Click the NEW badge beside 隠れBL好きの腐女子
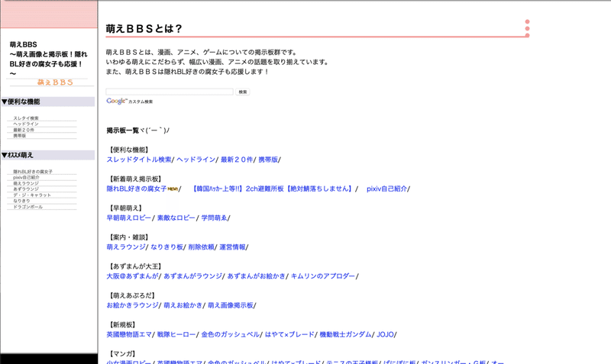Image resolution: width=611 pixels, height=364 pixels. tap(173, 189)
